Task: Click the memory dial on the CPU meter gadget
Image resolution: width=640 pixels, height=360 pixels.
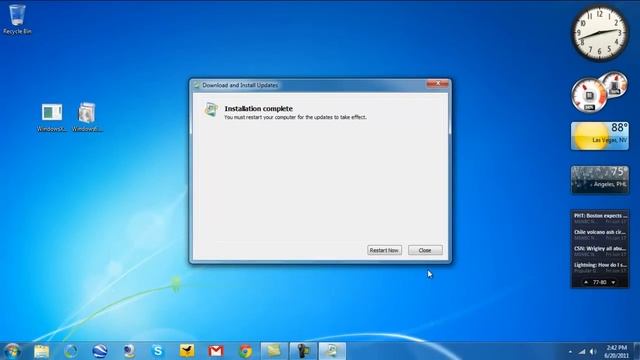Action: 615,84
